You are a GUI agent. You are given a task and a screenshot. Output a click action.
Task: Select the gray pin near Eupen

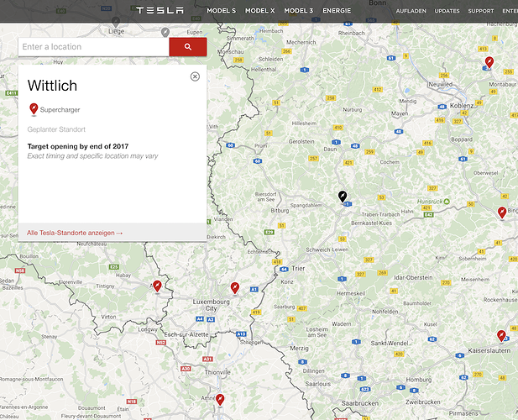(x=165, y=32)
